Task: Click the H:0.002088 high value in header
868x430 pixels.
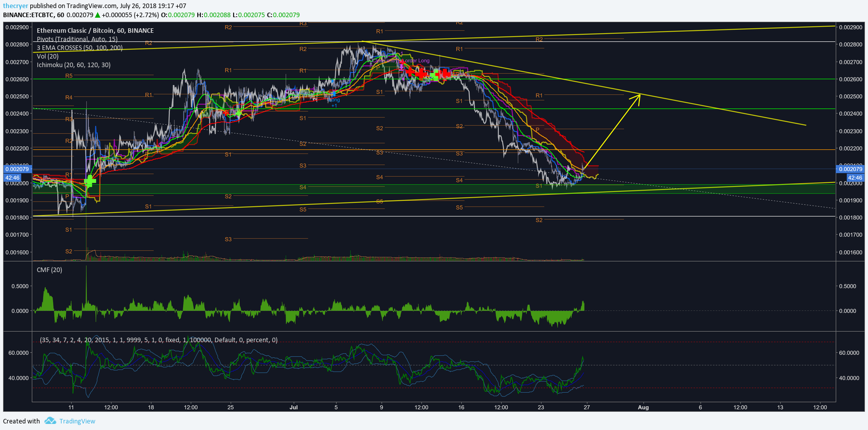Action: click(213, 15)
